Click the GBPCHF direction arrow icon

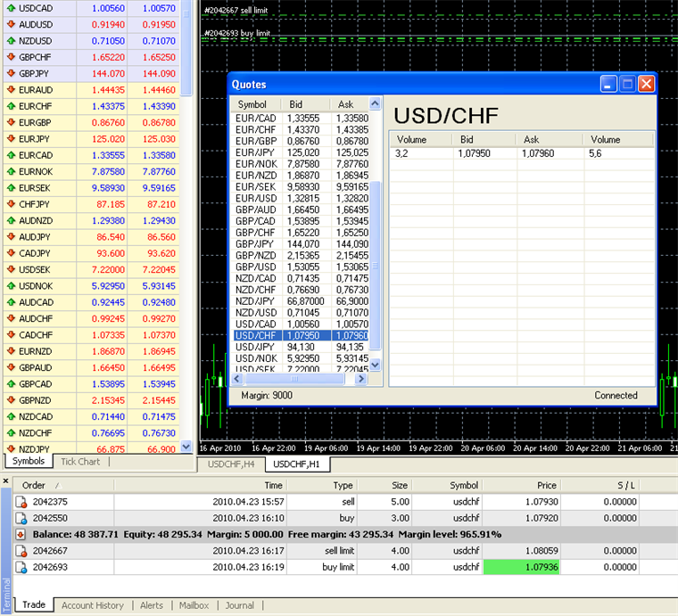click(x=12, y=57)
